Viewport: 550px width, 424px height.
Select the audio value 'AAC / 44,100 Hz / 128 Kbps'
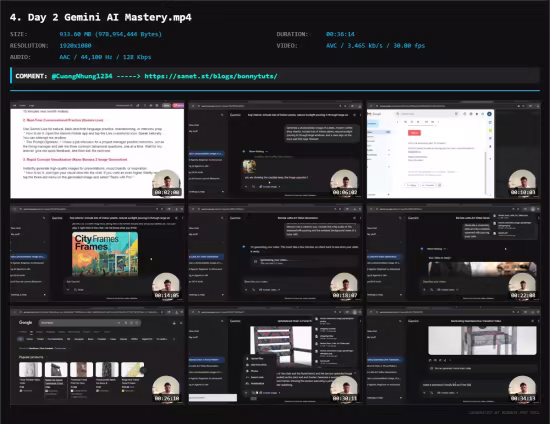pos(105,57)
